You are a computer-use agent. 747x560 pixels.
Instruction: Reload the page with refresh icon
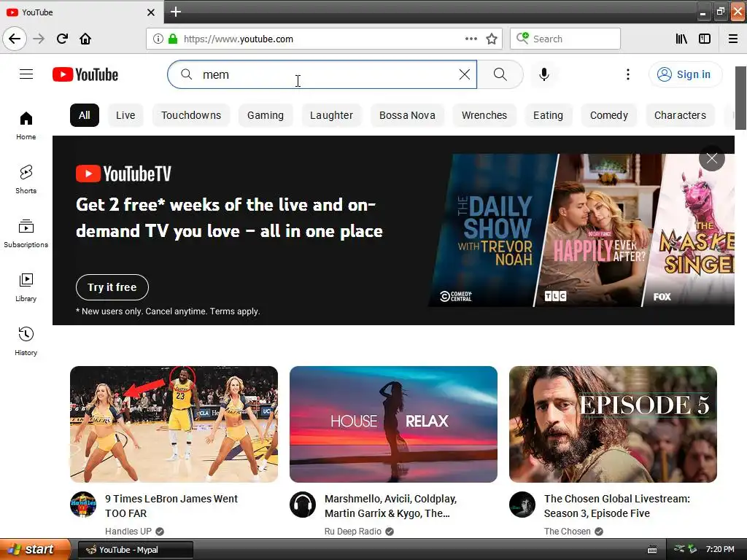(x=62, y=39)
